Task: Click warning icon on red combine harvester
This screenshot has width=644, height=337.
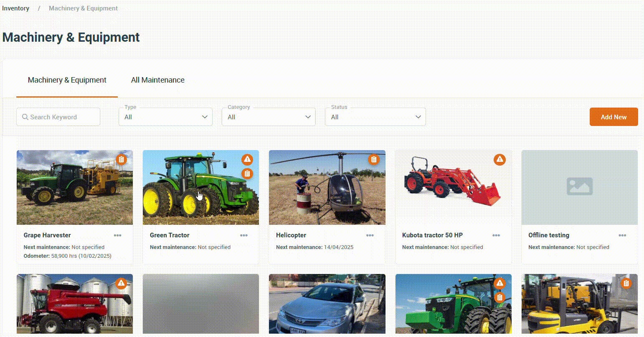Action: [x=121, y=283]
